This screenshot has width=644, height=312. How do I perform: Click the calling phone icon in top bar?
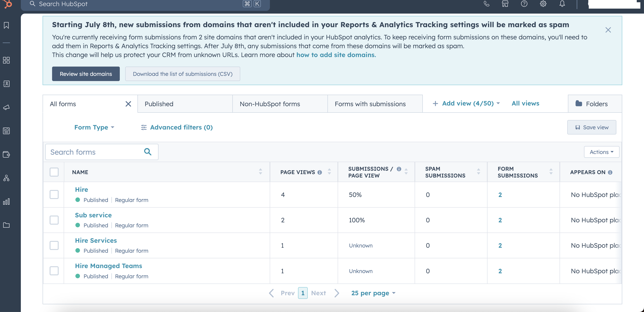[x=486, y=4]
